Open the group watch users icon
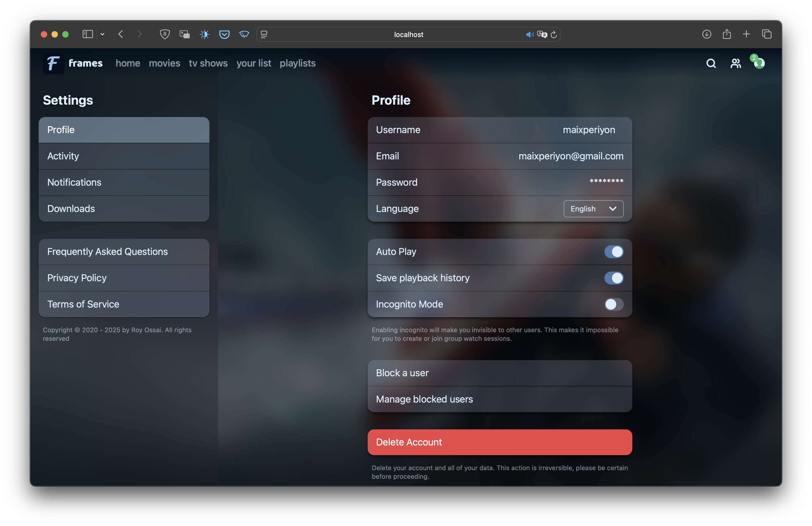This screenshot has width=812, height=526. [x=735, y=64]
